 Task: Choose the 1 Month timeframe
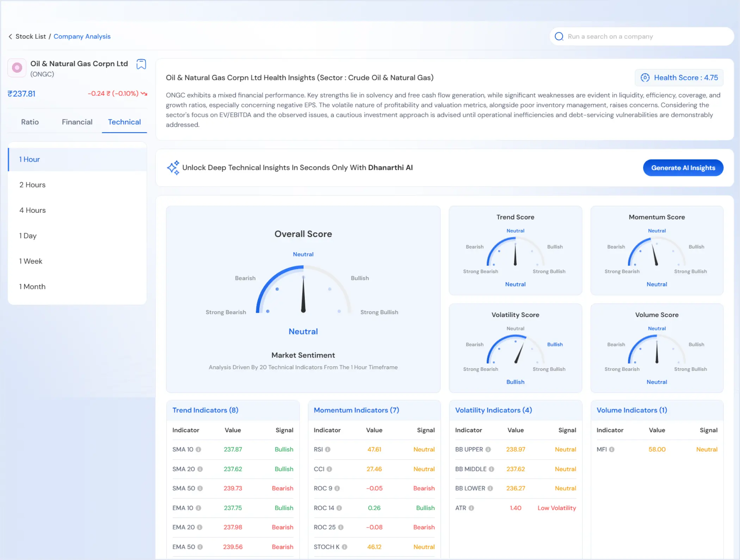(x=77, y=287)
